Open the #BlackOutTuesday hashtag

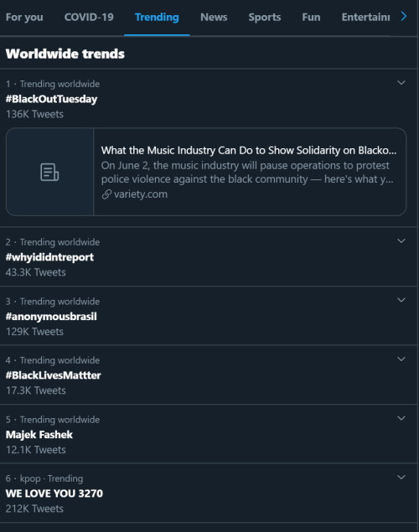click(x=51, y=99)
